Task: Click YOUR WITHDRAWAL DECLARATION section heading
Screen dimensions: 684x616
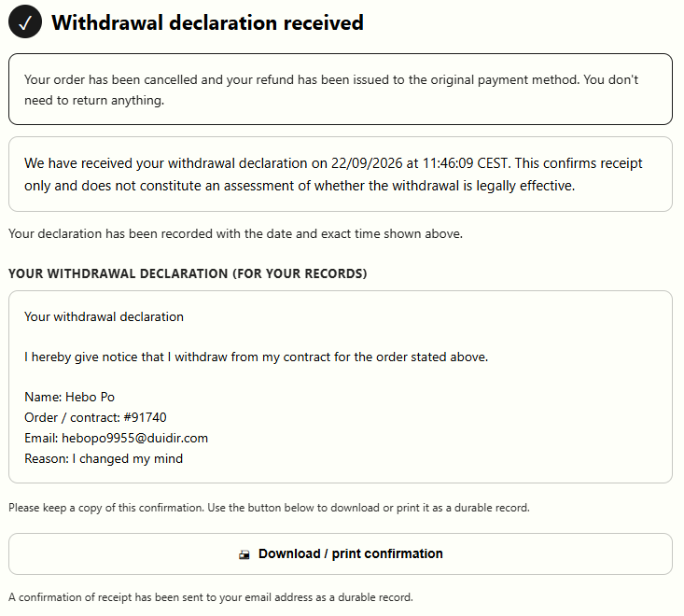Action: 188,273
